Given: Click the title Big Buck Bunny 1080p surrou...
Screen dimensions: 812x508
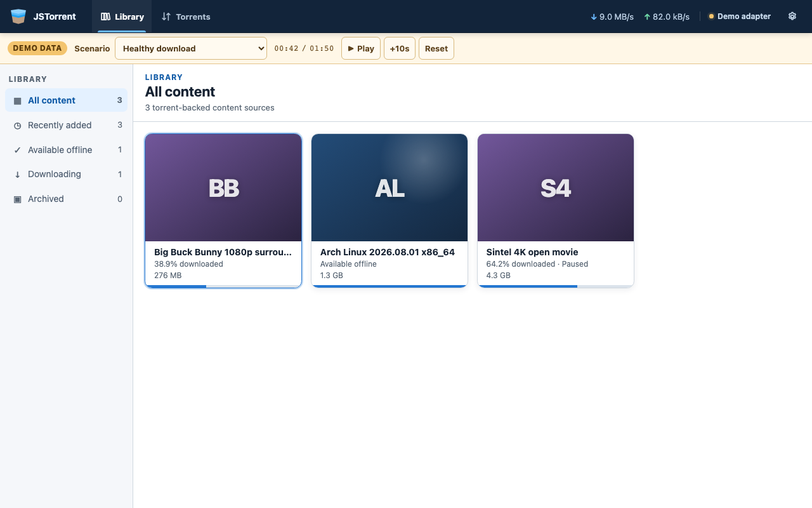Looking at the screenshot, I should [223, 252].
